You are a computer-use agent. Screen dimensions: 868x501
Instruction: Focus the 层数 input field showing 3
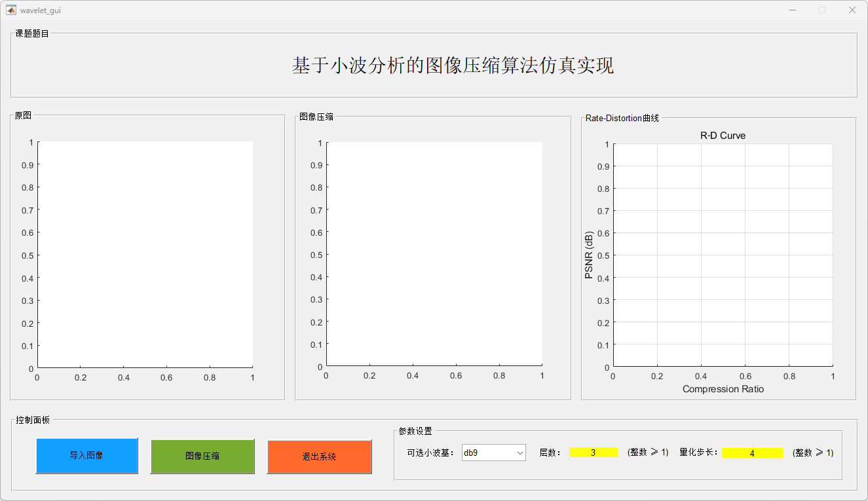click(594, 453)
